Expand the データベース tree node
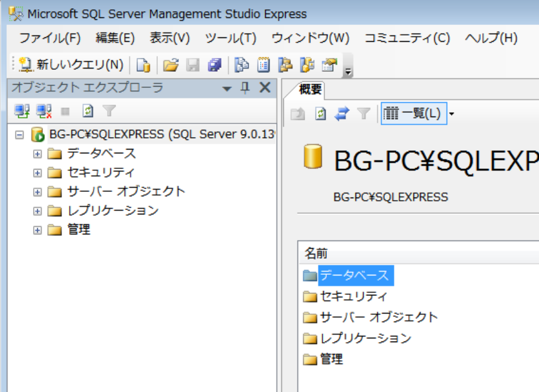 tap(37, 154)
